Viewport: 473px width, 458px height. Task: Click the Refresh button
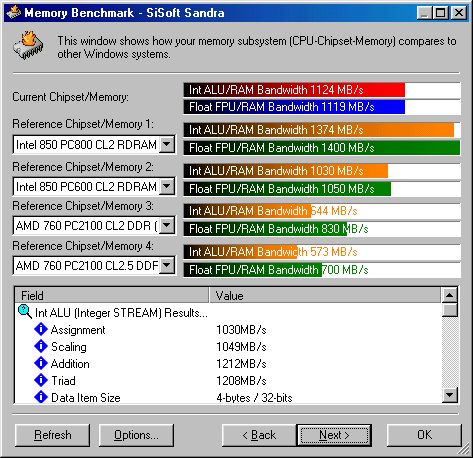(x=53, y=435)
